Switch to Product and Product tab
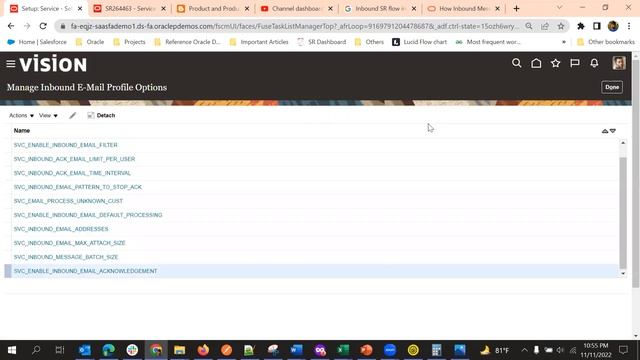 pyautogui.click(x=213, y=9)
